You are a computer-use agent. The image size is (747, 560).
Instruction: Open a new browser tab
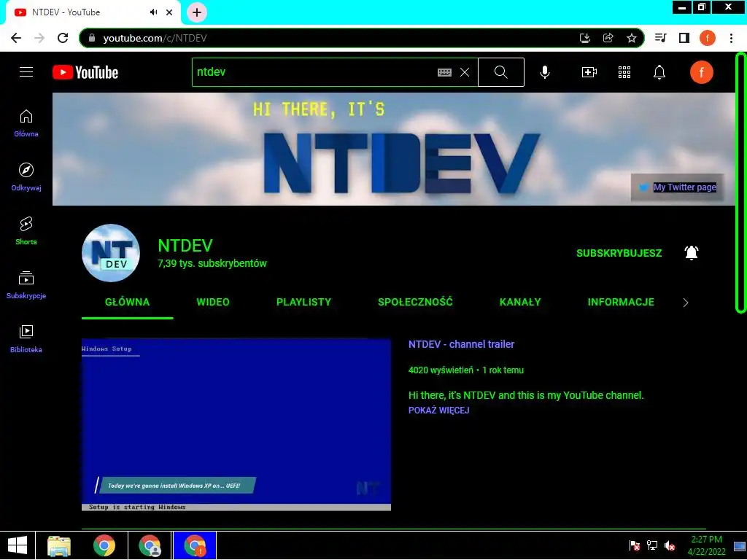tap(197, 12)
